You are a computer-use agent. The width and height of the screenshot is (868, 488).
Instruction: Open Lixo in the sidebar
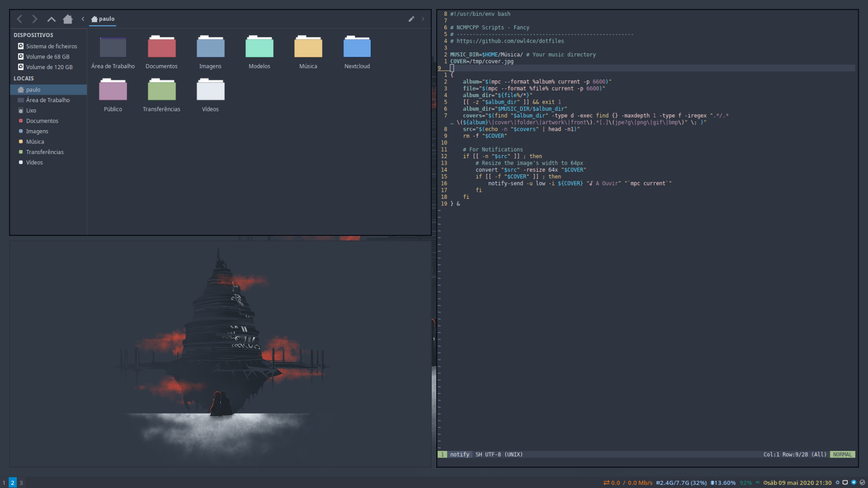pyautogui.click(x=31, y=110)
